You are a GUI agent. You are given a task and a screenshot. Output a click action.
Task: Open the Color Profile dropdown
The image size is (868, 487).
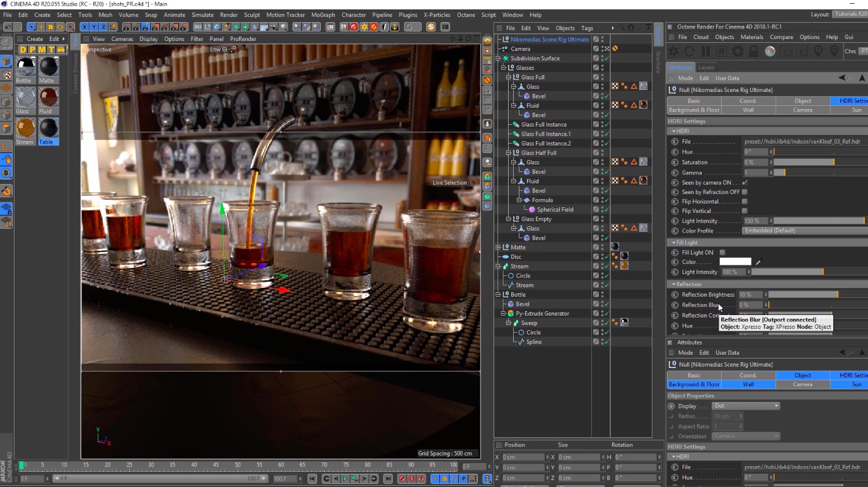coord(805,231)
